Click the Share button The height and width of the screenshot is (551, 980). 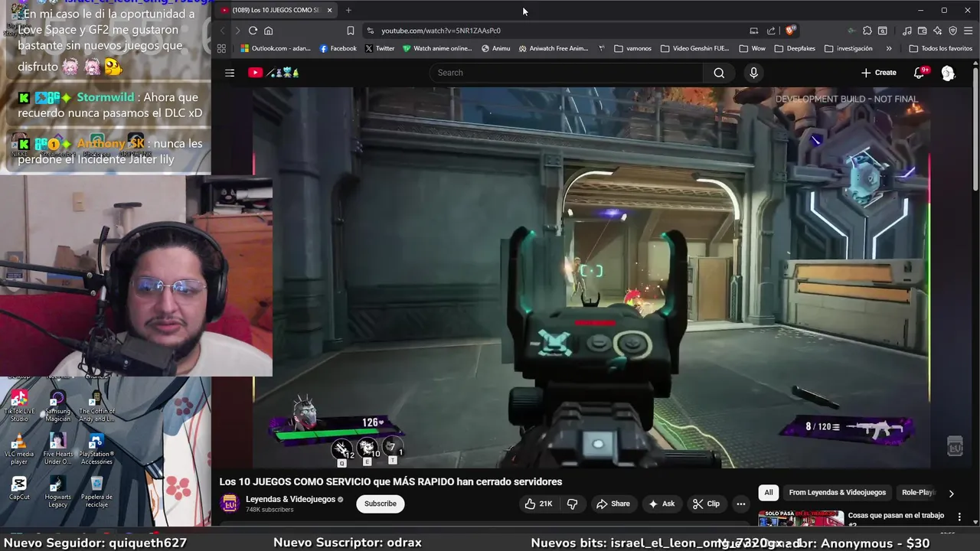pyautogui.click(x=613, y=504)
